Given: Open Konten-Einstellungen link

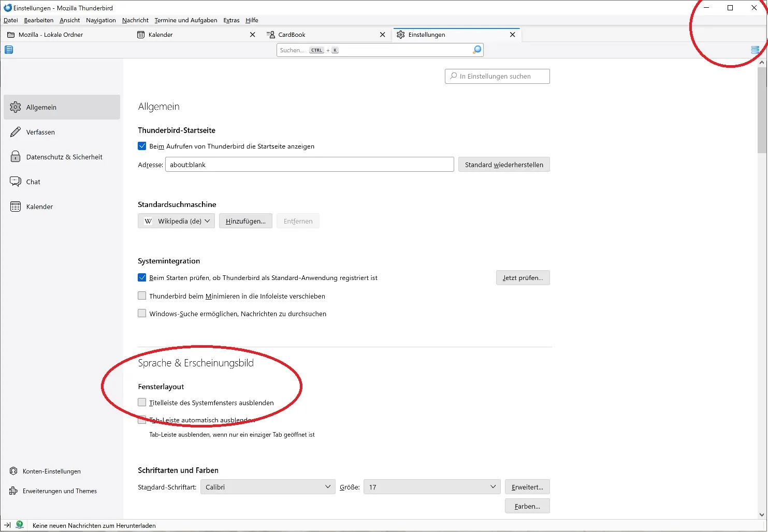Looking at the screenshot, I should pos(52,471).
